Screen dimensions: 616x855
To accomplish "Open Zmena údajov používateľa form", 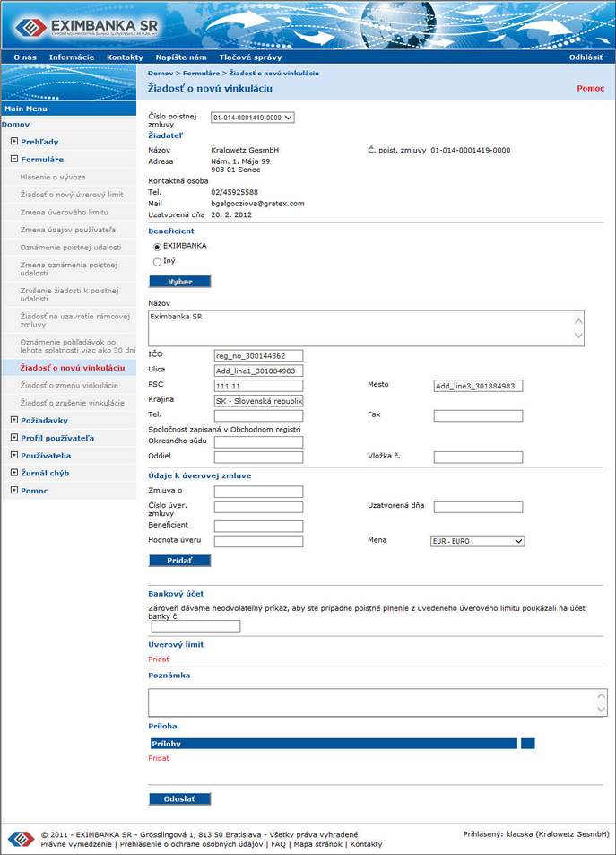I will (x=67, y=230).
